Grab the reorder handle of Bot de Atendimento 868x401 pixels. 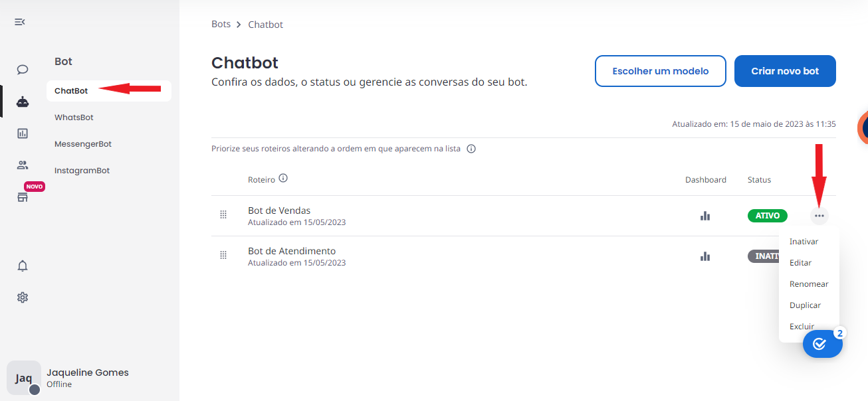(223, 255)
